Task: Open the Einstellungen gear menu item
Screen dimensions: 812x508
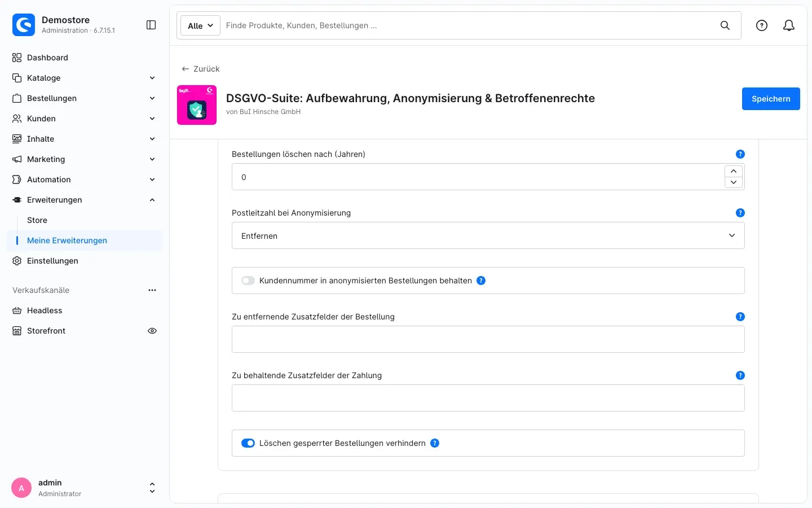Action: point(85,261)
